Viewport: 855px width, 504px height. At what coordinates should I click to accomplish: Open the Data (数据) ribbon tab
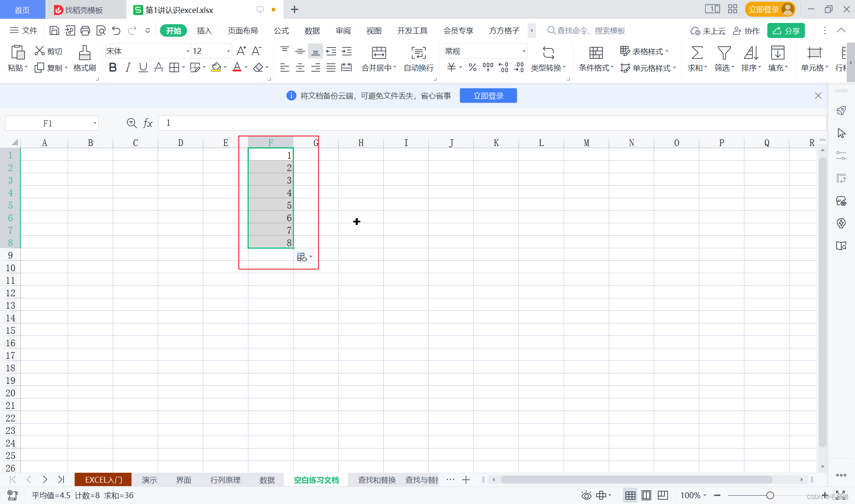click(312, 30)
